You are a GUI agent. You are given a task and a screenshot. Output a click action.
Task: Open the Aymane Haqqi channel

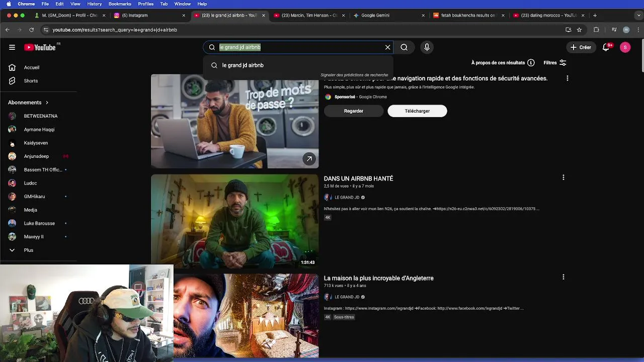[38, 130]
